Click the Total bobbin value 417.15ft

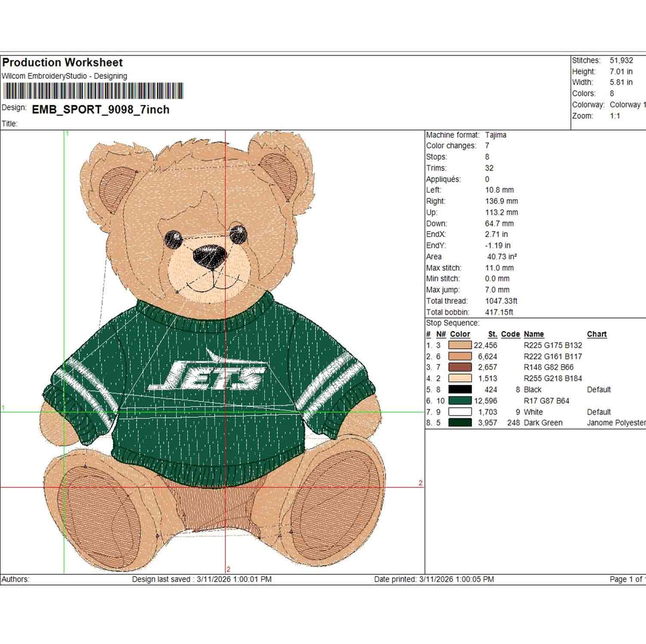(x=499, y=312)
